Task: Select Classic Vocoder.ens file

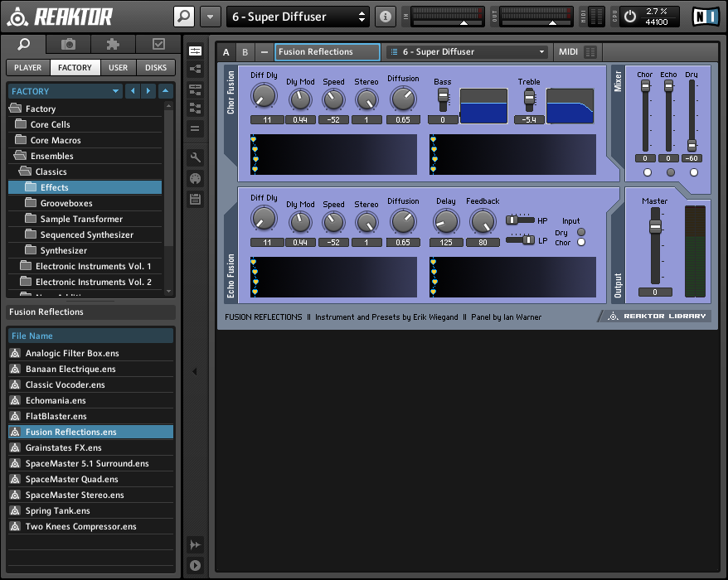Action: (x=90, y=384)
